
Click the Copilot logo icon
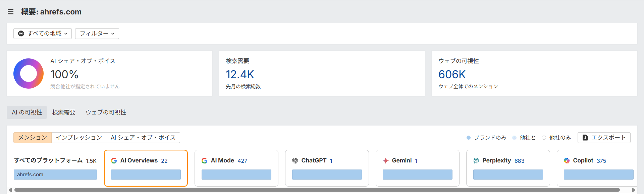pos(567,161)
